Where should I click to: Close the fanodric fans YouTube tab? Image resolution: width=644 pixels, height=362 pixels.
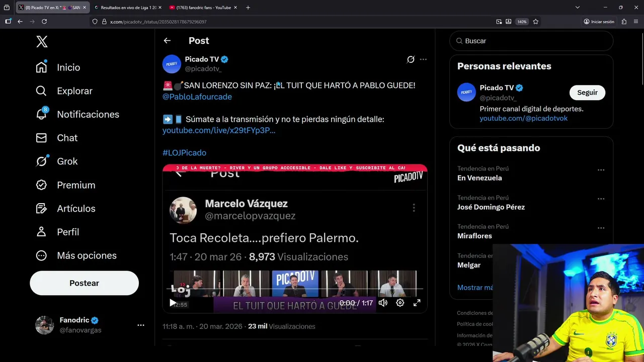[235, 8]
